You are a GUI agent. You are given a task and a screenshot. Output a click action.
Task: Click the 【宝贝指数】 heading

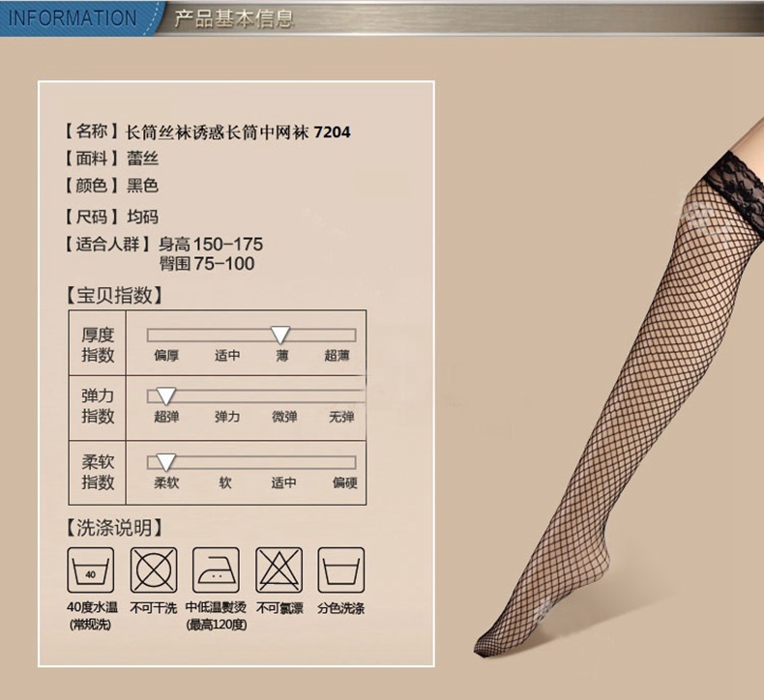point(114,295)
